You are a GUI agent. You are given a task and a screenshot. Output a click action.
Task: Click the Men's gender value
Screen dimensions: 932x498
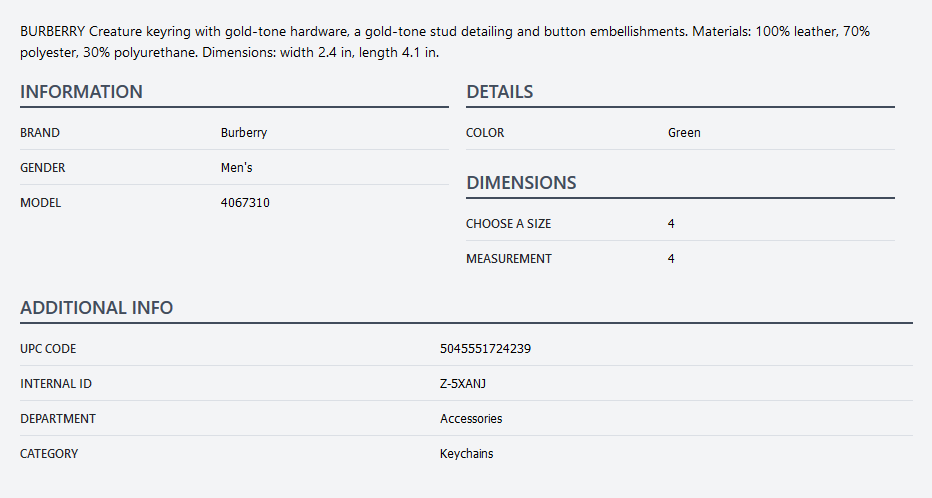click(x=237, y=168)
